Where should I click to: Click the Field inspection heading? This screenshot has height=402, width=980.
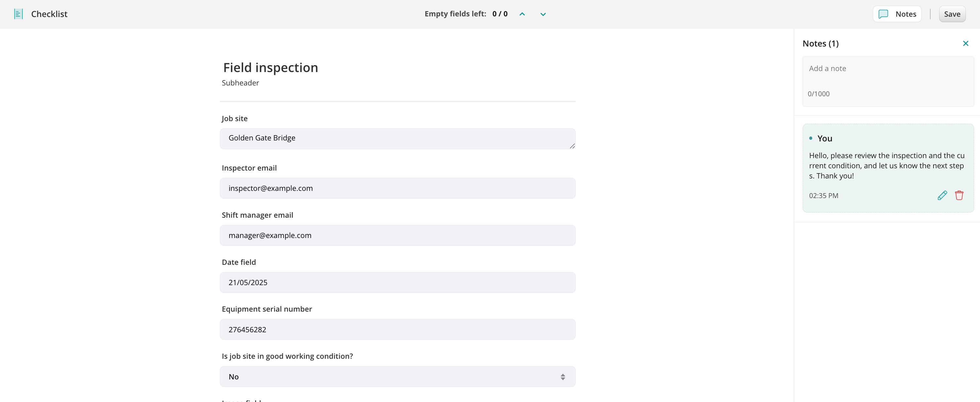pyautogui.click(x=270, y=68)
